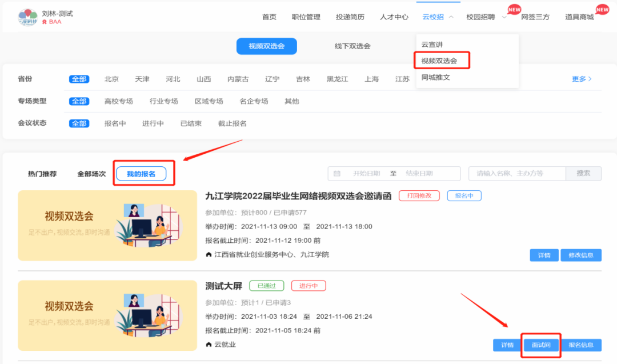
Task: Open 同城推文 in the dropdown menu
Action: coord(435,77)
